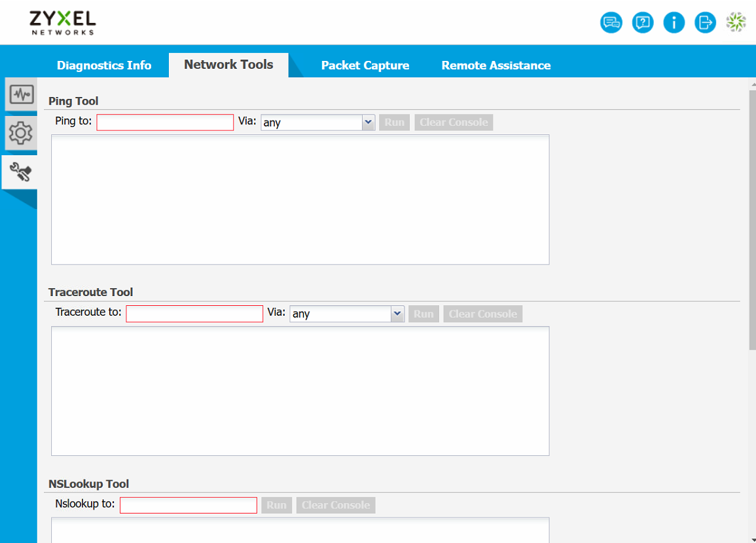Viewport: 756px width, 543px height.
Task: Click the About info icon
Action: 674,23
